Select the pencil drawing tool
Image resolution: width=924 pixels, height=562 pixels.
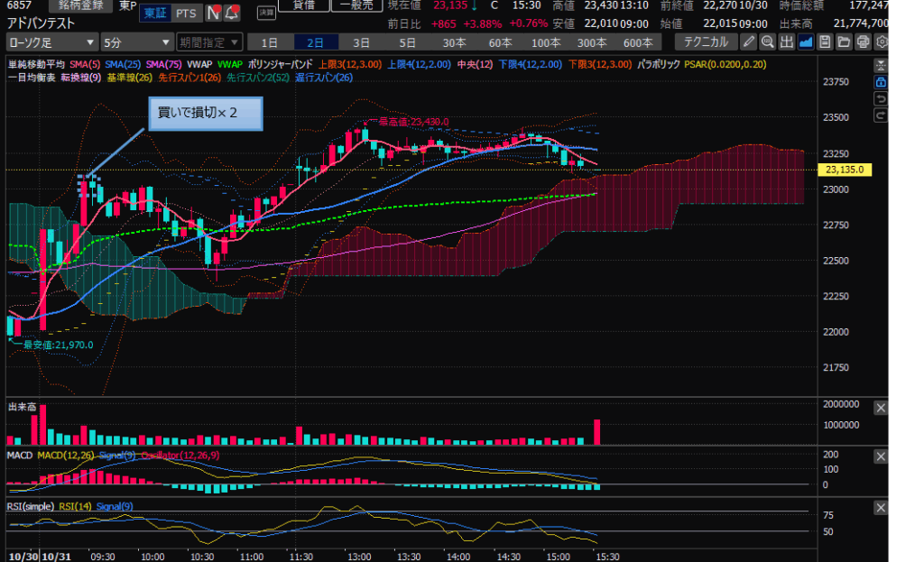point(749,41)
